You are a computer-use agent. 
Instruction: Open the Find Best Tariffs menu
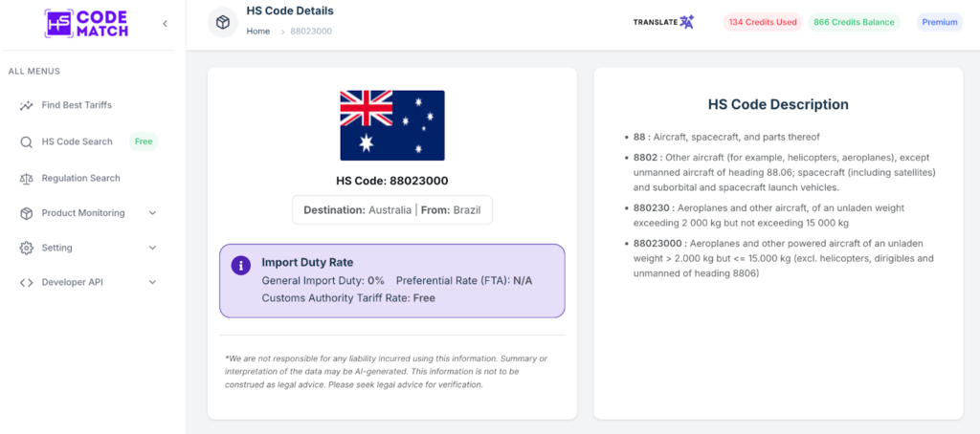77,105
